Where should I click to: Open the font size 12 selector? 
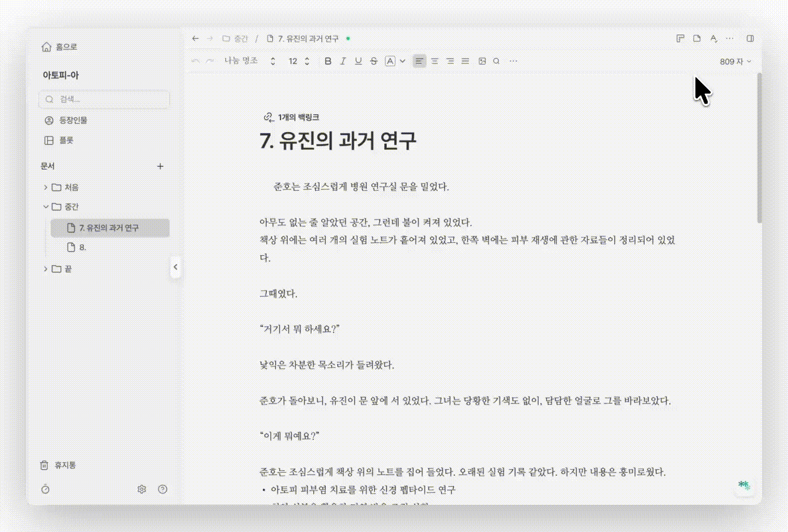[299, 61]
